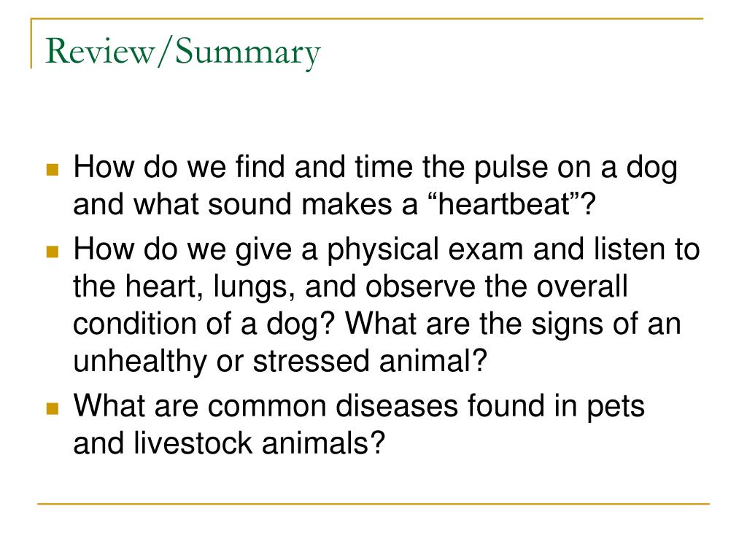This screenshot has height=560, width=747.
Task: Click the line 'What are common diseases found in pets'
Action: click(x=359, y=406)
